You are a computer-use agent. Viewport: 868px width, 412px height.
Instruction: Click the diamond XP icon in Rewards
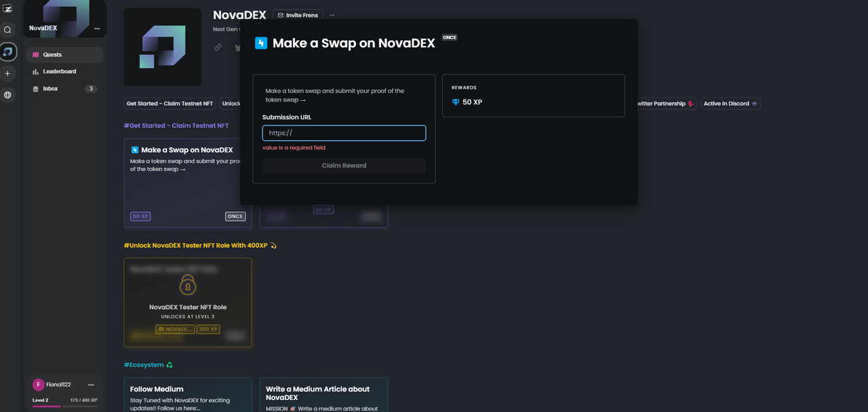456,102
